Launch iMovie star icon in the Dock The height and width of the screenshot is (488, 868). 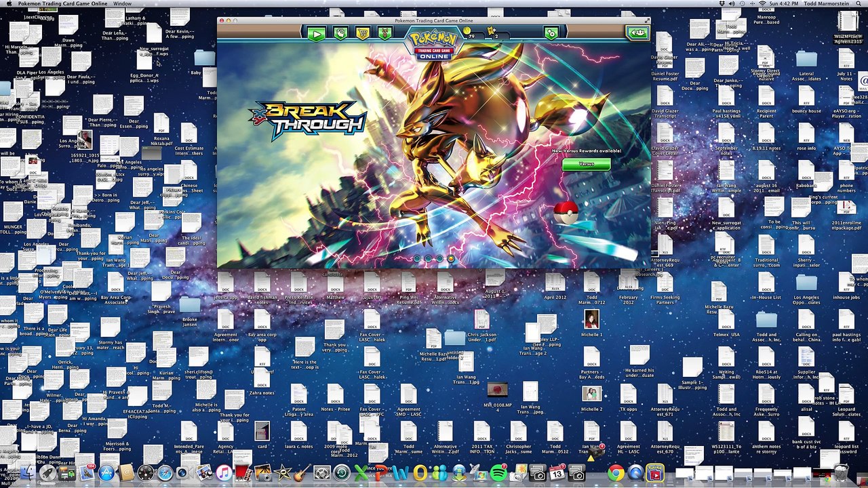pos(283,472)
